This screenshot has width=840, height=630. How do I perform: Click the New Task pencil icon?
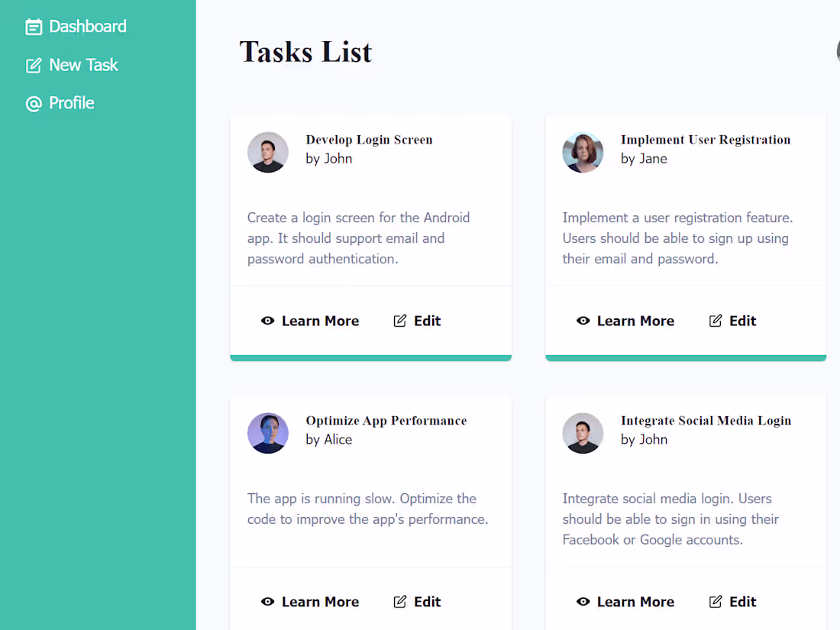coord(32,65)
